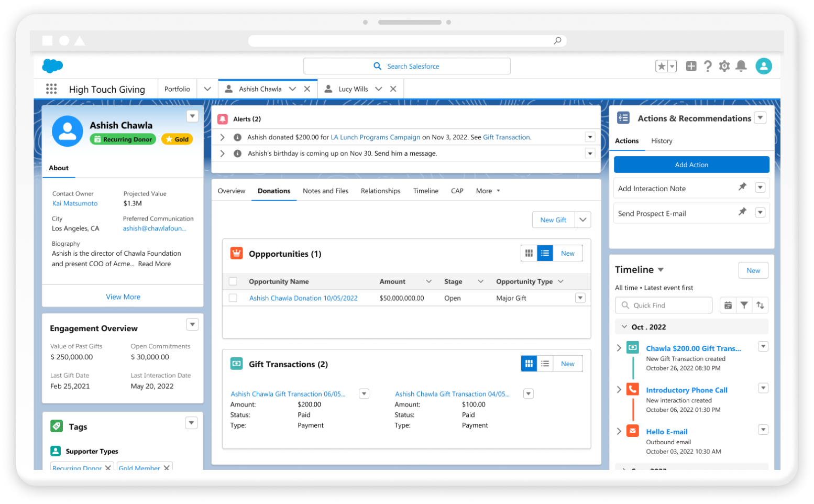Click the Timeline Quick Find field

tap(664, 305)
